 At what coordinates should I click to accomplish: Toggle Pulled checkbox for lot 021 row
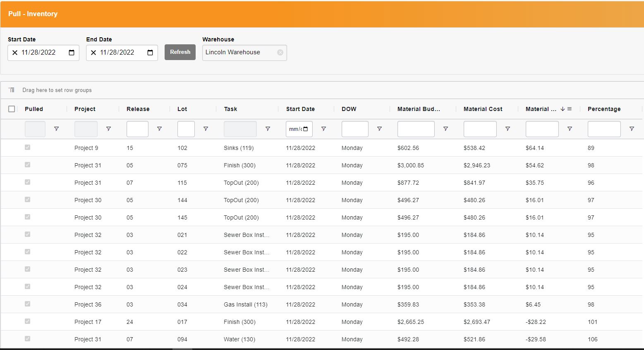[x=27, y=234]
